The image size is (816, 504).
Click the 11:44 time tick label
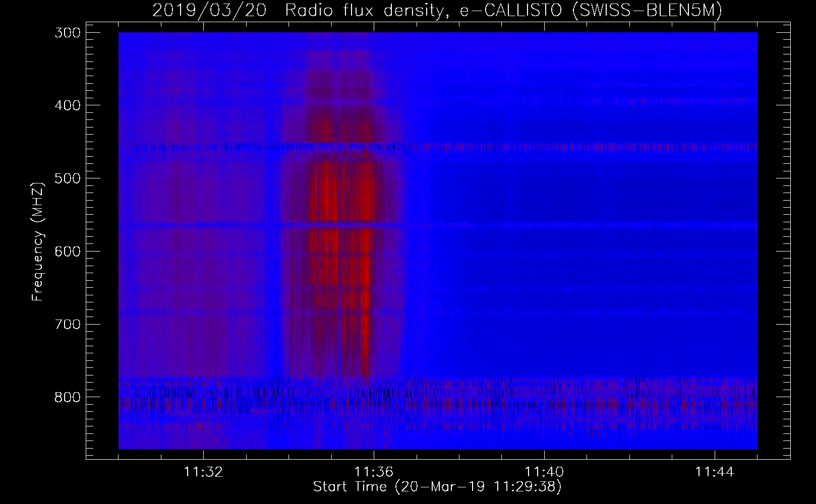click(x=715, y=472)
